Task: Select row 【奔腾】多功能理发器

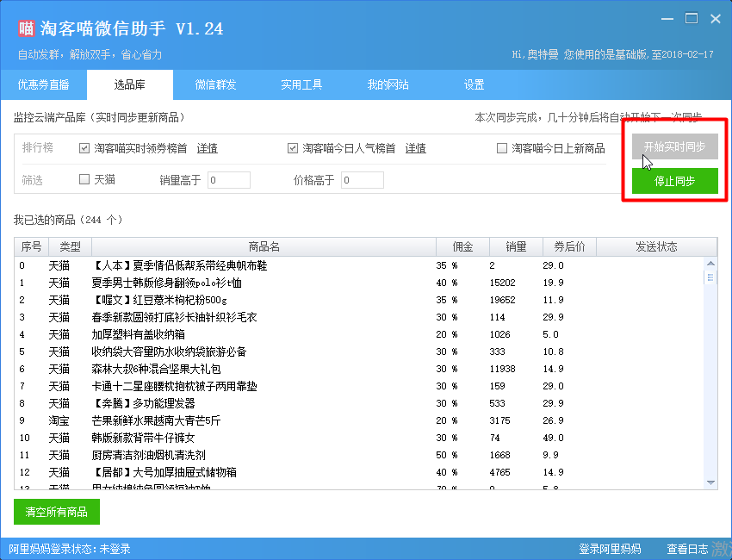Action: pyautogui.click(x=359, y=403)
